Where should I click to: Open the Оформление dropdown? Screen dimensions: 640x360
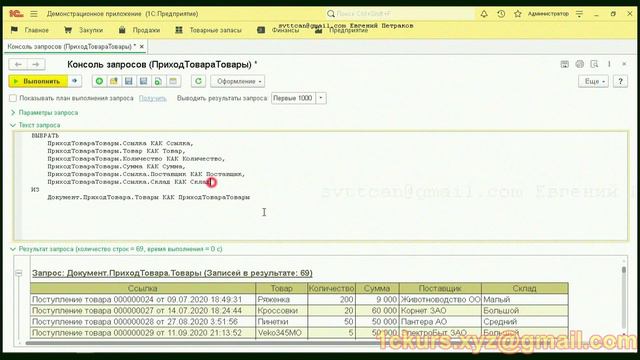(238, 81)
